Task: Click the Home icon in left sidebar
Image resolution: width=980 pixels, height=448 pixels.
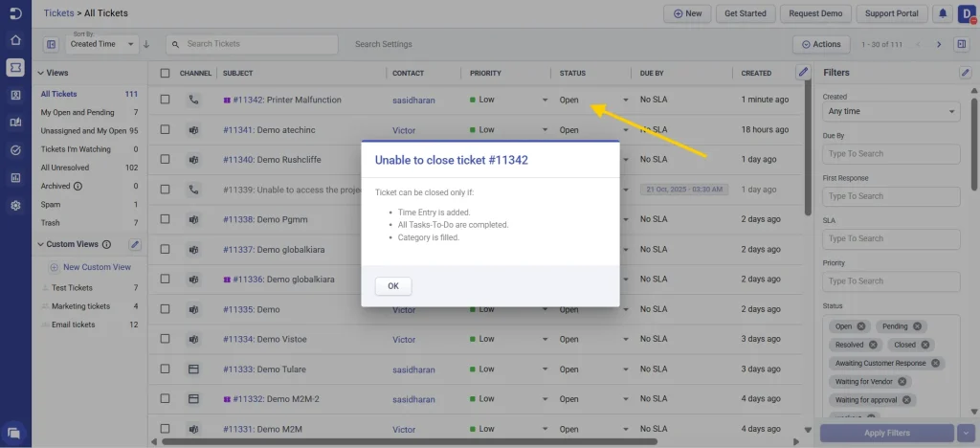Action: 14,40
